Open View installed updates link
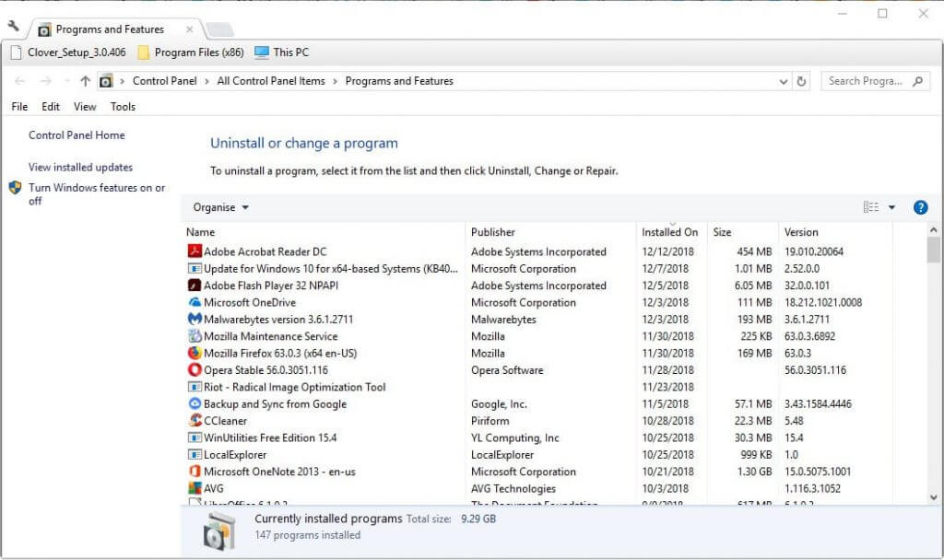Image resolution: width=944 pixels, height=560 pixels. (81, 168)
